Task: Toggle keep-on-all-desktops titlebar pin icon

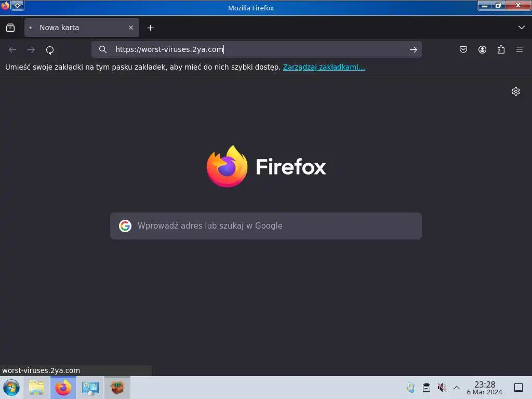Action: coord(18,5)
